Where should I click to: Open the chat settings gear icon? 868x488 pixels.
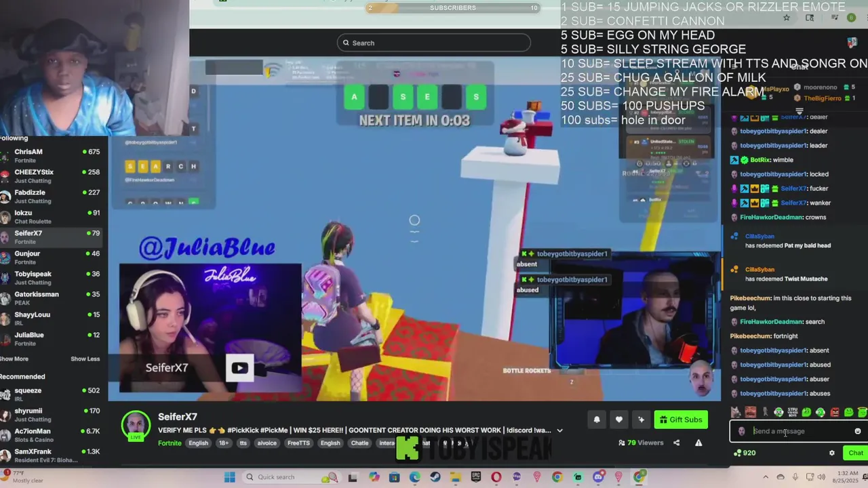832,453
